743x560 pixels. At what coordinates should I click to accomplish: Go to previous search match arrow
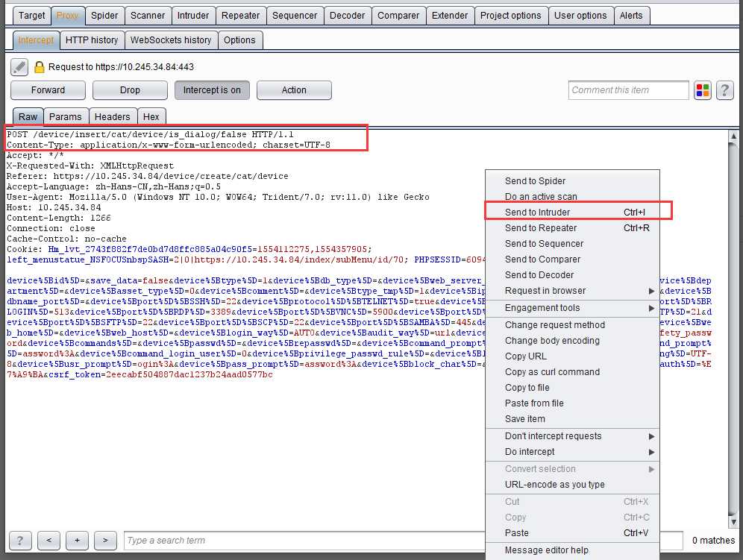pos(48,541)
